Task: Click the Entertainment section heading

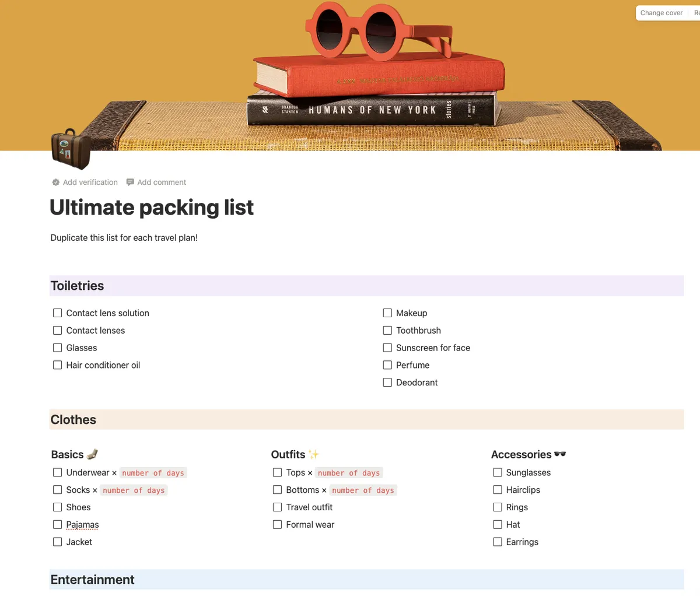Action: point(92,579)
